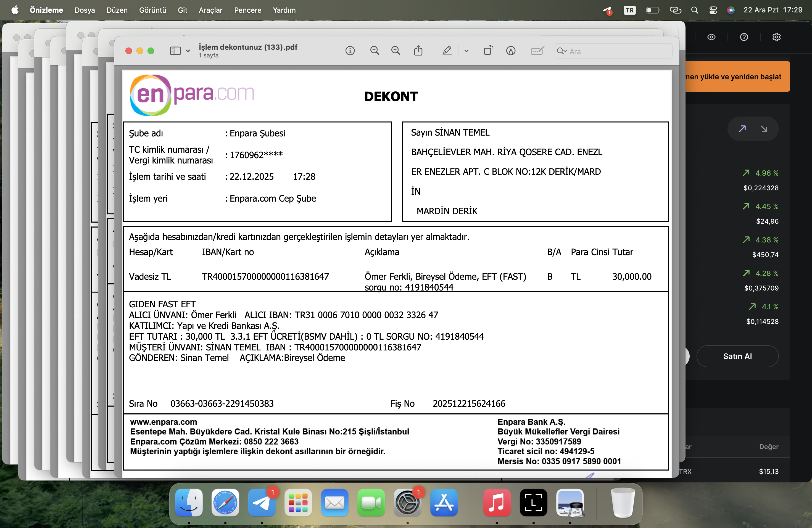Click the Ara search field
Screen dimensions: 812x528
click(x=613, y=52)
